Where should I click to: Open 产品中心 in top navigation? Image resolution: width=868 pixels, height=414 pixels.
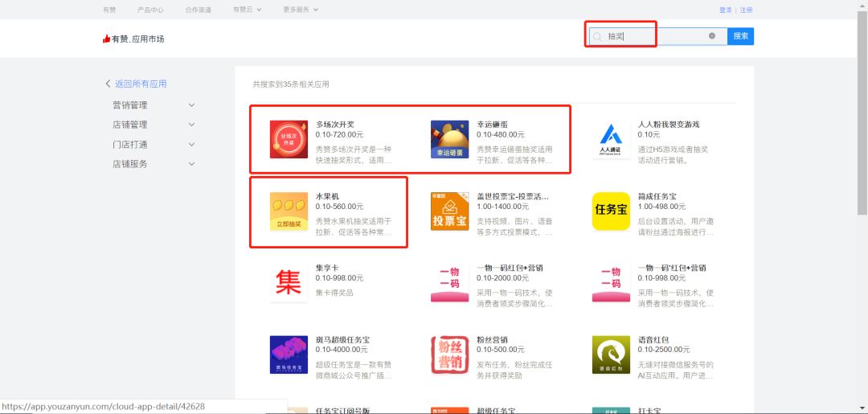point(150,10)
